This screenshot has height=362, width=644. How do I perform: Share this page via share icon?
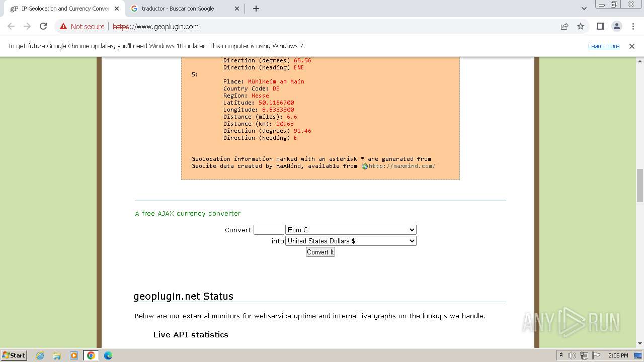click(x=565, y=27)
